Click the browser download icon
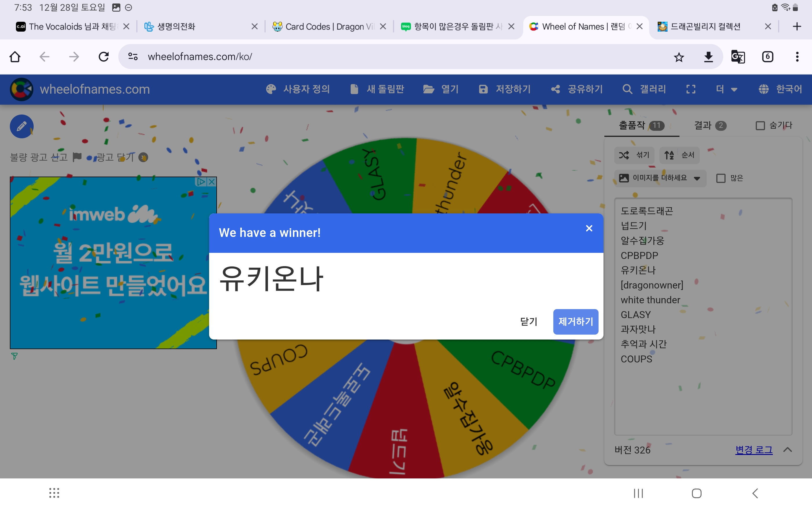 click(x=708, y=57)
